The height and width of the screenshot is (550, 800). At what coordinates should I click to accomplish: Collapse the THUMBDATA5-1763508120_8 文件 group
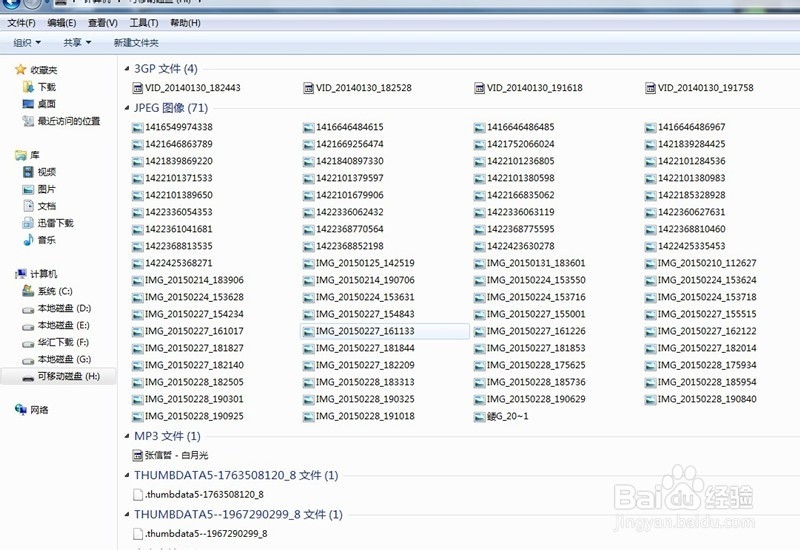pos(127,475)
